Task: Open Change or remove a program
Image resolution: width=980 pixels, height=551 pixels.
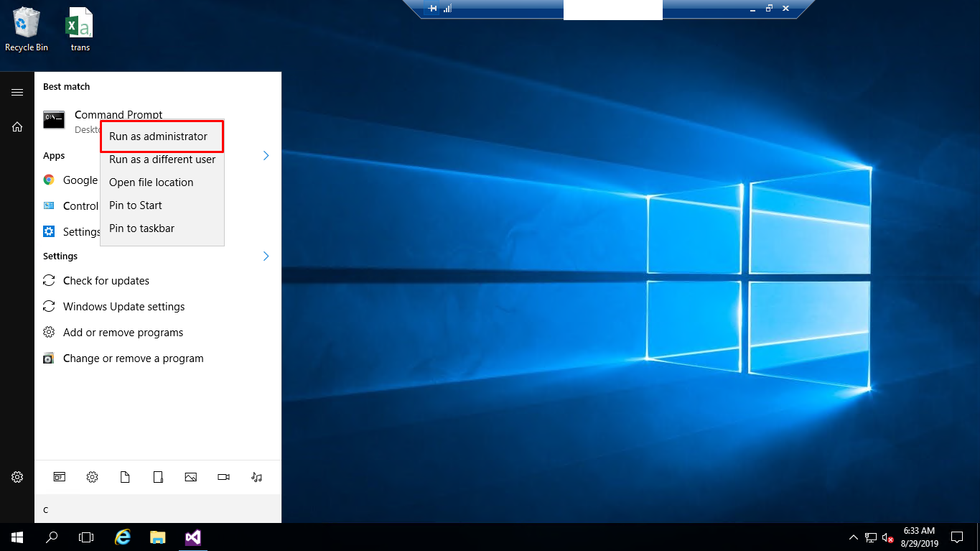Action: point(158,358)
